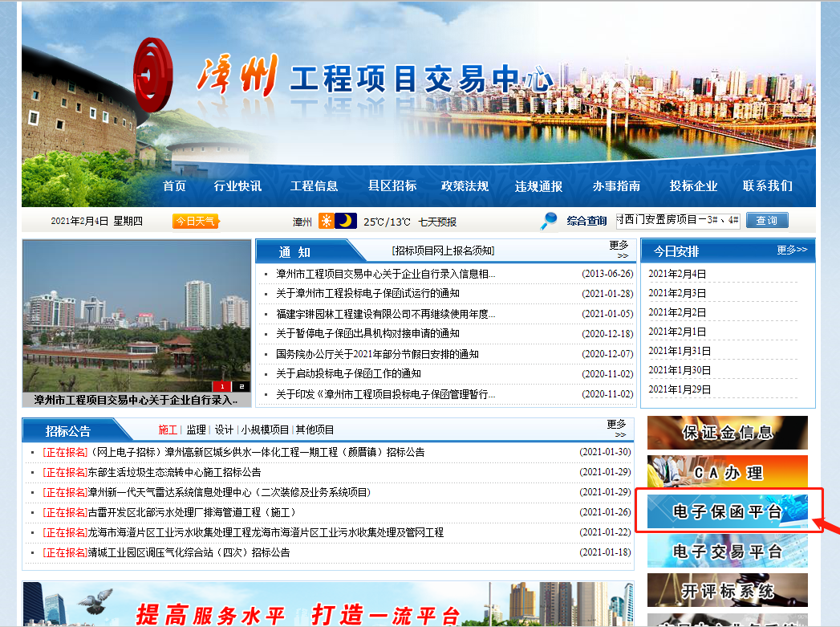The width and height of the screenshot is (840, 627).
Task: Click the magnifier icon beside 综合查询
Action: tap(548, 220)
